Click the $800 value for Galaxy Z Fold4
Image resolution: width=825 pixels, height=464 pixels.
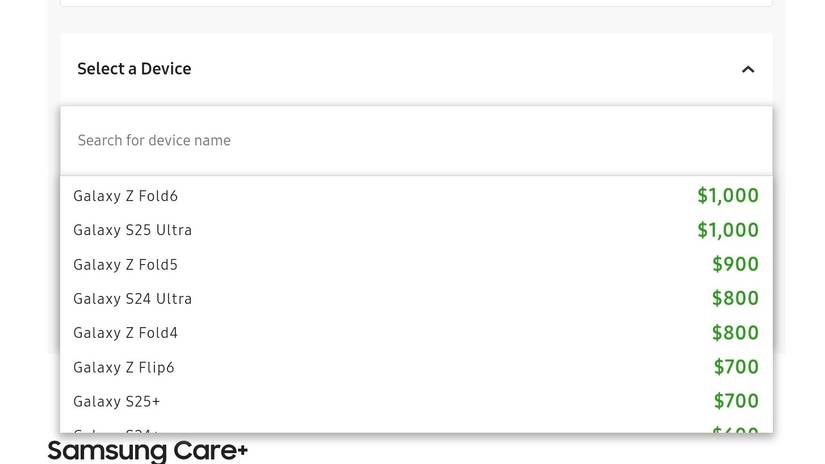[x=735, y=333]
